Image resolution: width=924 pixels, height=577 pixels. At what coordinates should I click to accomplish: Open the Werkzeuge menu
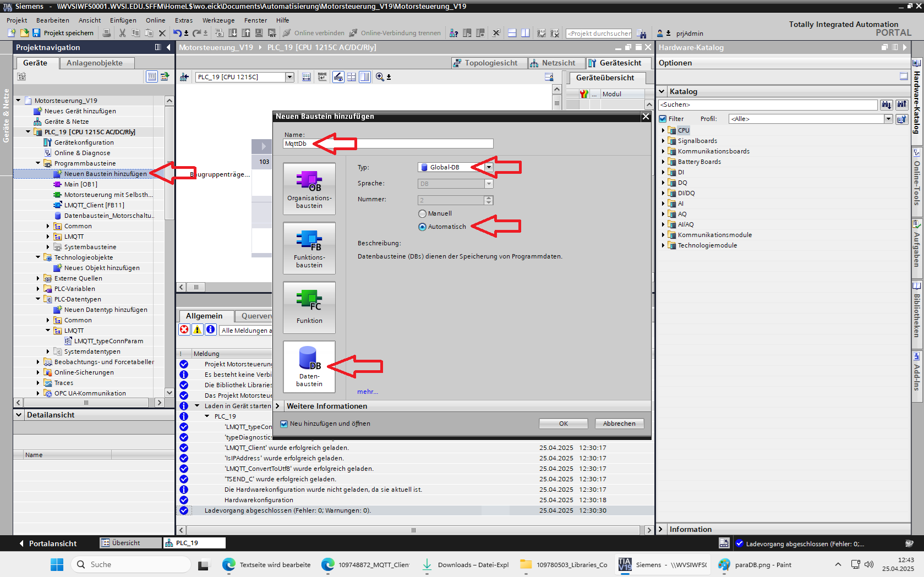(x=218, y=20)
